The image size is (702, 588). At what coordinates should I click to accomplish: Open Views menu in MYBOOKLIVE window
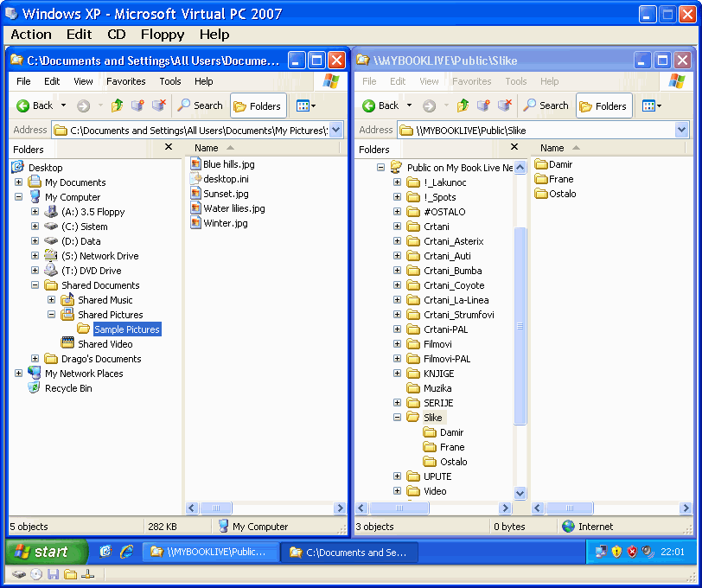click(x=652, y=105)
